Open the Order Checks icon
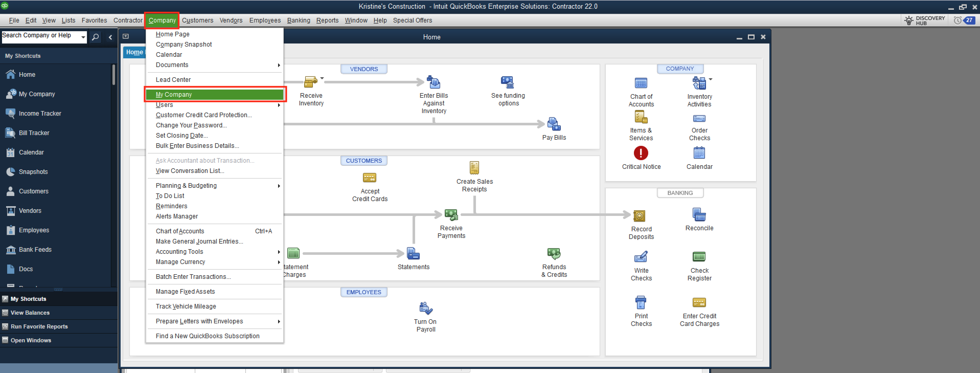The height and width of the screenshot is (373, 980). (699, 119)
